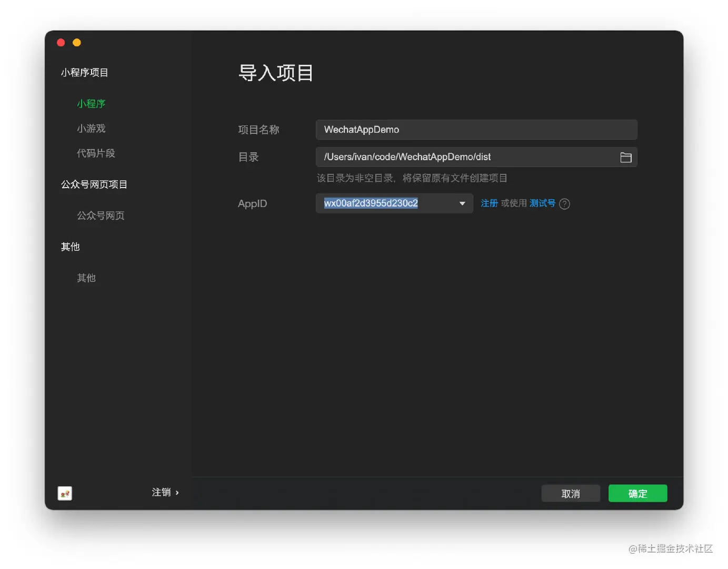Click the 注销 logout option
The height and width of the screenshot is (569, 728).
click(161, 492)
